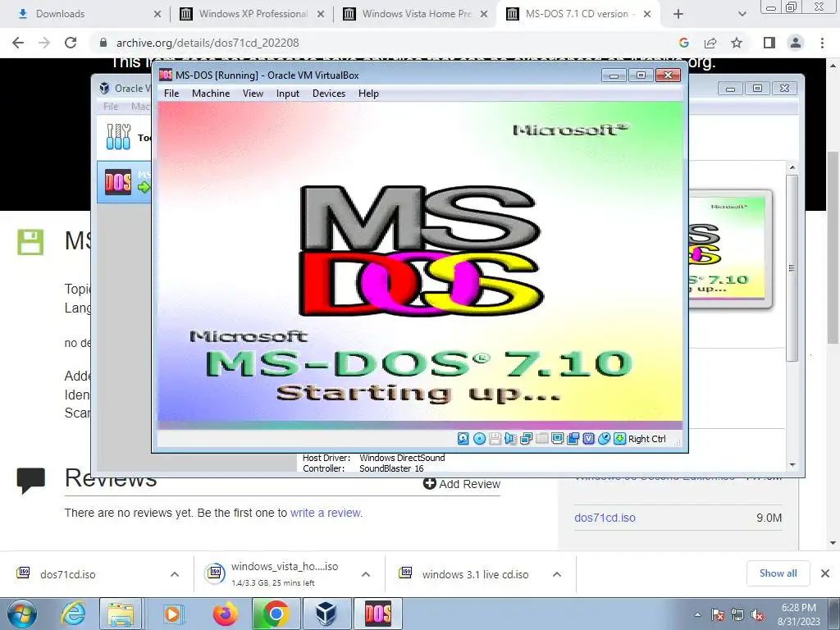Screen dimensions: 840x630
Task: Click the hard disk activity icon in VM status bar
Action: tap(463, 439)
